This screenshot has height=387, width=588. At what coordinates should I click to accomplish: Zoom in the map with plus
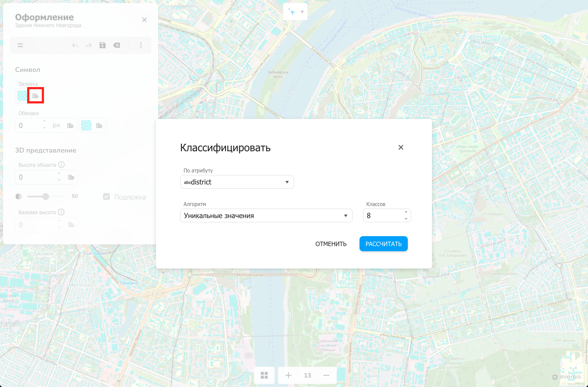pos(288,375)
